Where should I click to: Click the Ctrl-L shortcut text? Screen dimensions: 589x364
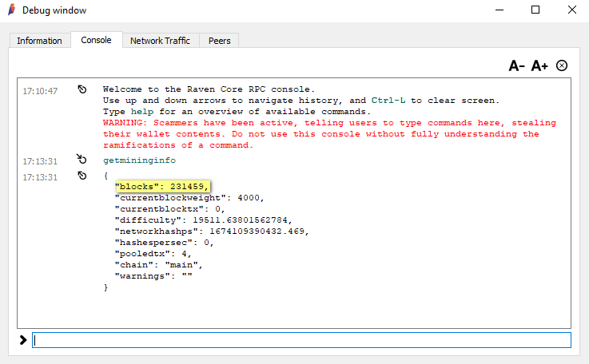389,101
